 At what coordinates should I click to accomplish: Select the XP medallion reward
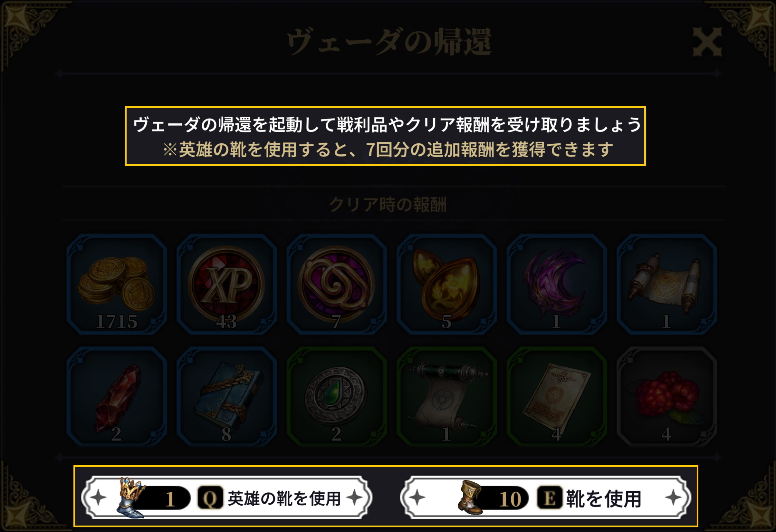click(226, 284)
